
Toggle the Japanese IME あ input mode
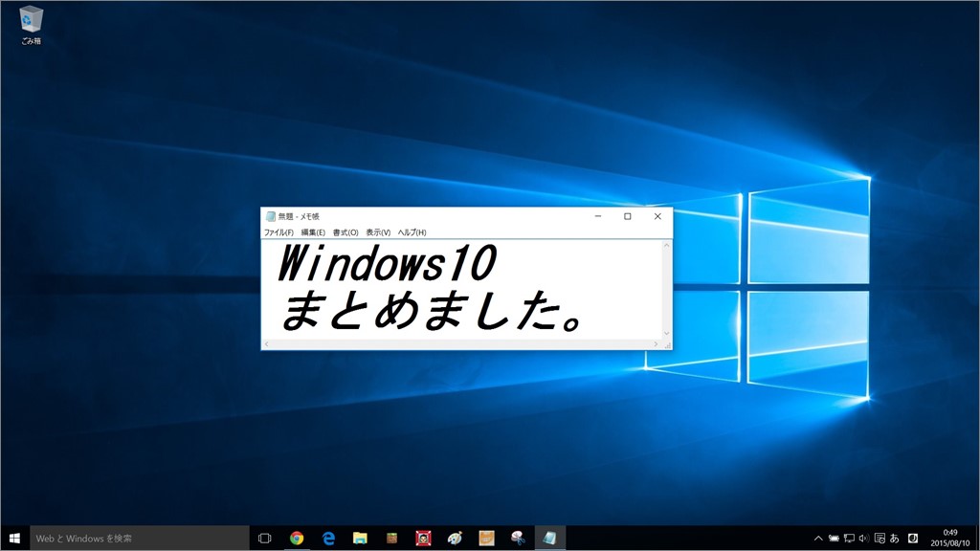pos(895,538)
